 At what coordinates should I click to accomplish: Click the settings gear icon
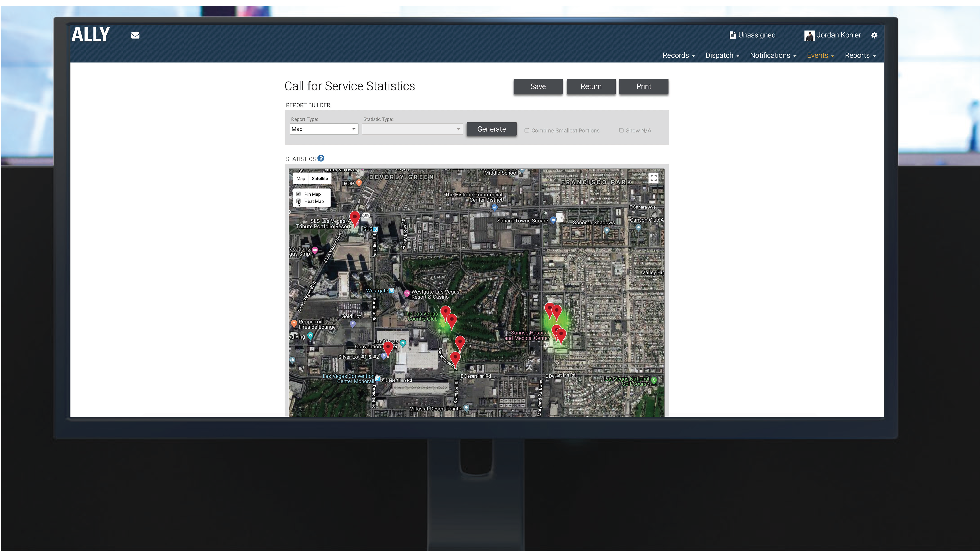874,35
